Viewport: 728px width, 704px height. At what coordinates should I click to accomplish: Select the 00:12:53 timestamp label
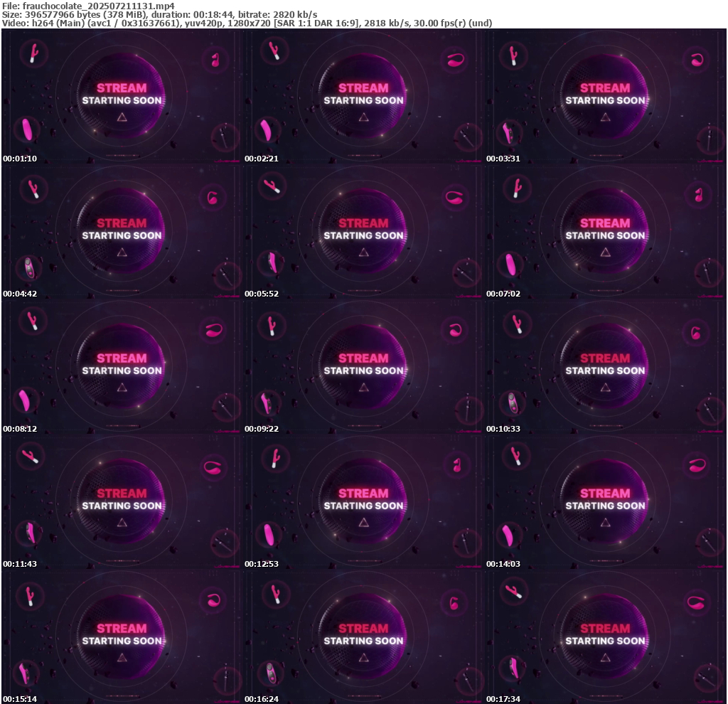coord(262,564)
